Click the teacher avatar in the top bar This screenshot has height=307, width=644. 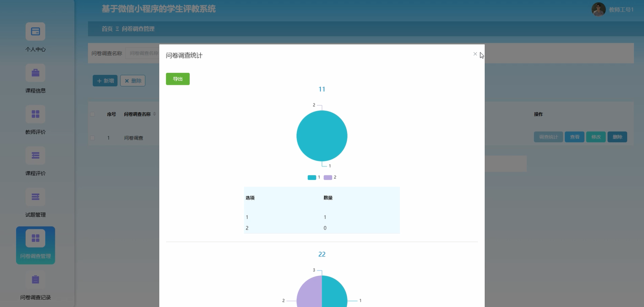point(598,9)
